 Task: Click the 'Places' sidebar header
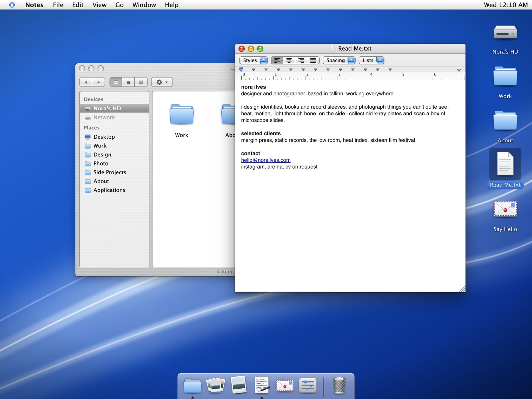point(91,128)
